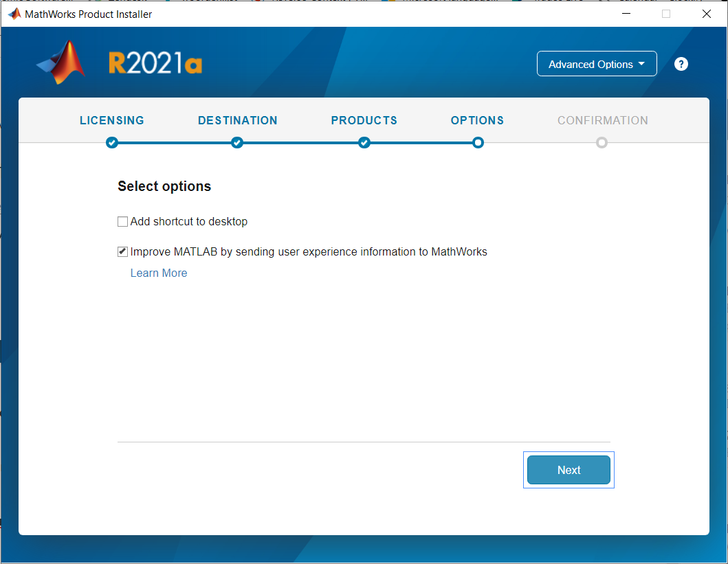Click the Confirmation step gray circle
Viewport: 728px width, 564px height.
[x=602, y=142]
